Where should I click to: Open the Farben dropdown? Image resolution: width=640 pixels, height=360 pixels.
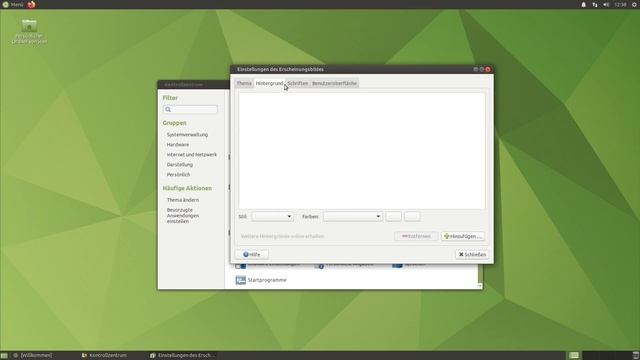coord(353,216)
